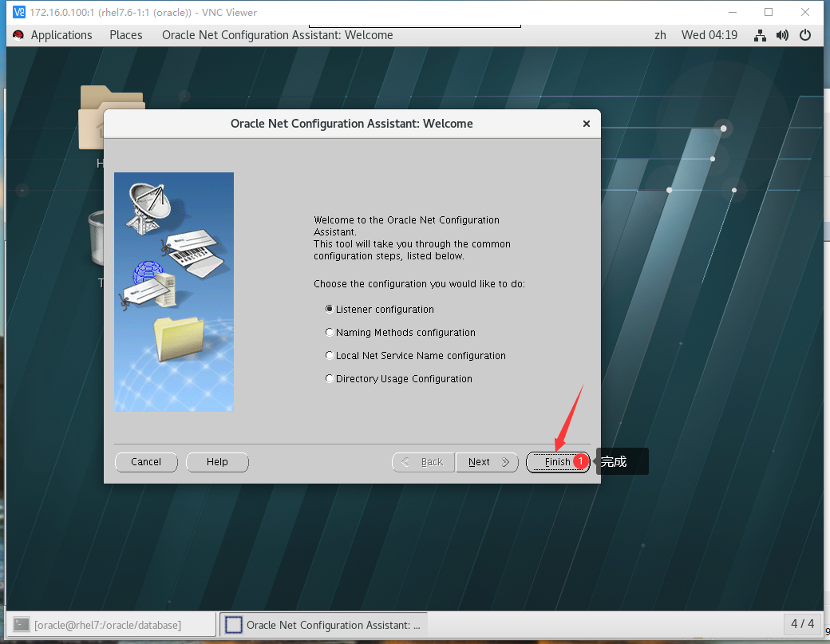Maximize the VNC Viewer window

pyautogui.click(x=769, y=12)
